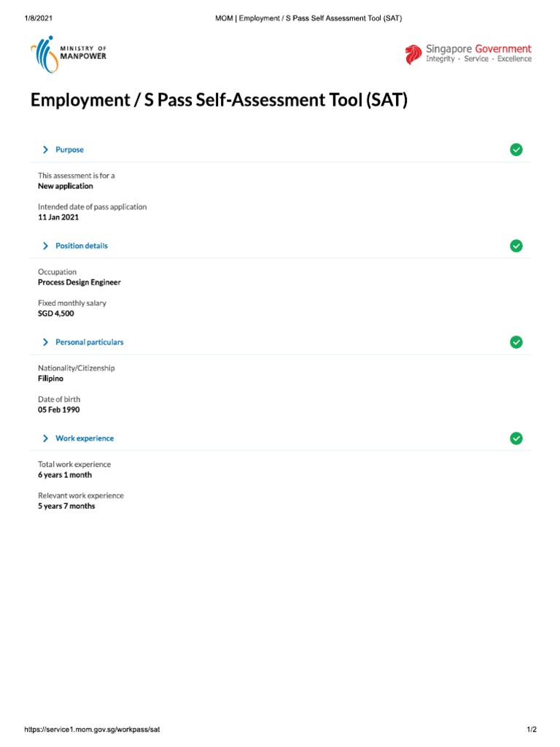Select the Work experience heading

point(85,438)
